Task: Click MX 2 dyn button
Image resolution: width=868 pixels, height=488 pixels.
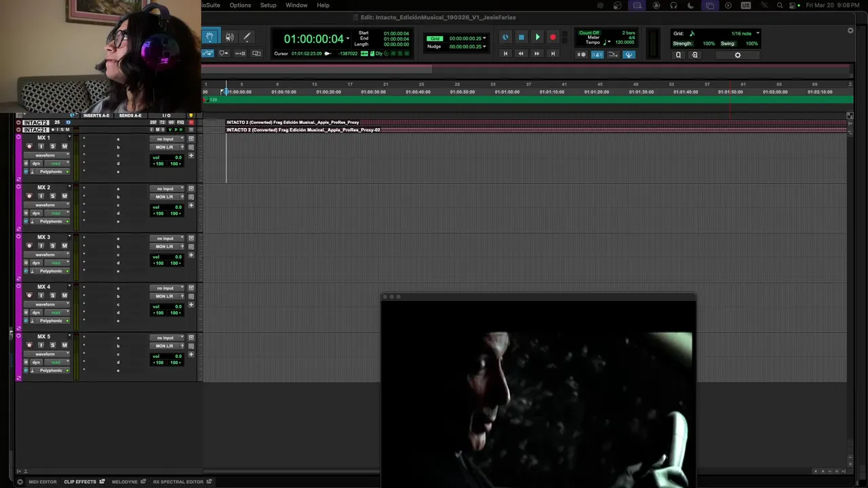Action: pyautogui.click(x=37, y=213)
